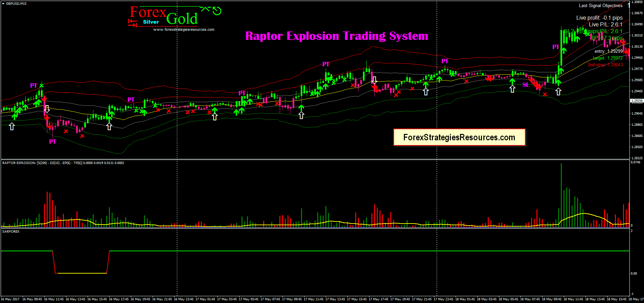Click the yellow zero-level SARFOREX segment
644x303 pixels.
tap(82, 273)
